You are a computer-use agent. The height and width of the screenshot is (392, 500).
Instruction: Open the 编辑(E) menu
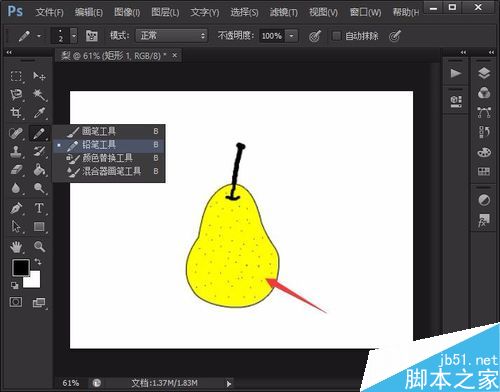pos(89,12)
